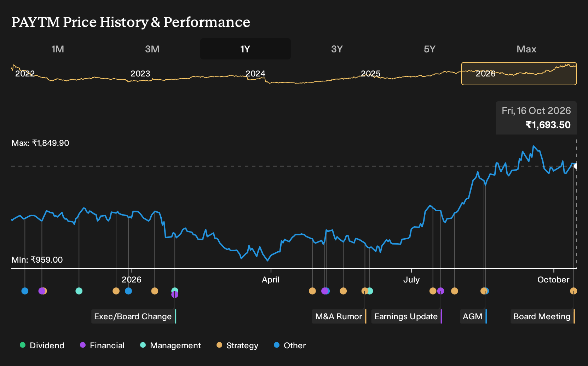Click the orange marker above Board Meeting label
This screenshot has height=366, width=588.
pos(573,291)
